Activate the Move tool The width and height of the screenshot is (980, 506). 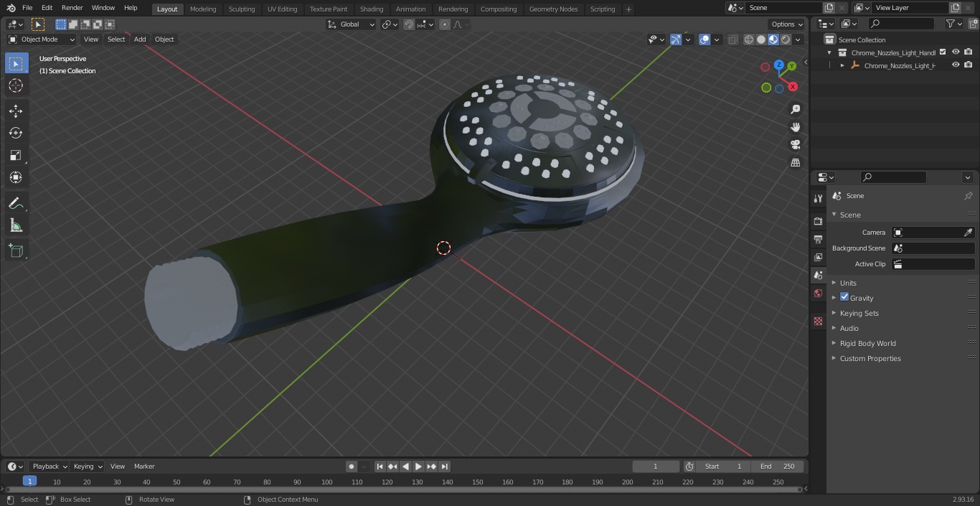point(16,111)
